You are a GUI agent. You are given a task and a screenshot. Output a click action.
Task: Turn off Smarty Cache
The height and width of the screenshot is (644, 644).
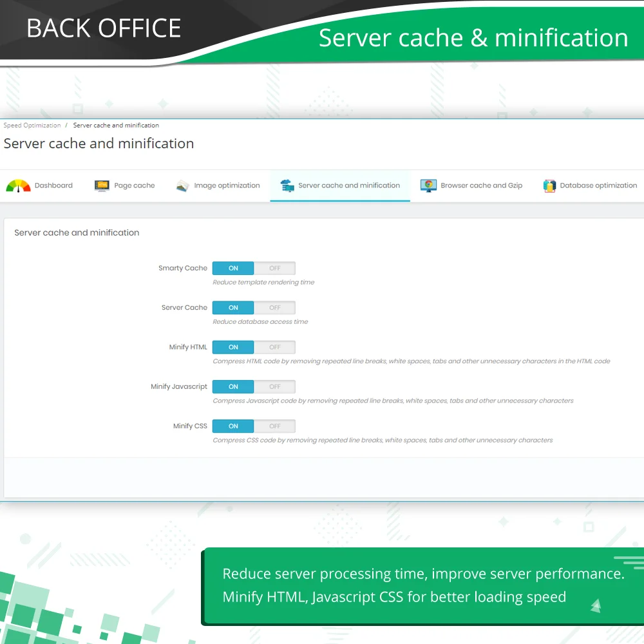[275, 269]
